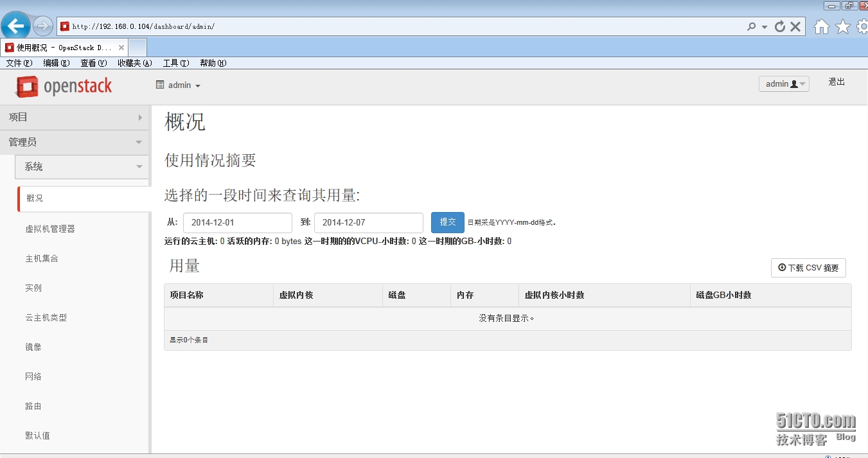Expand the 项目 section in the sidebar

pyautogui.click(x=74, y=117)
